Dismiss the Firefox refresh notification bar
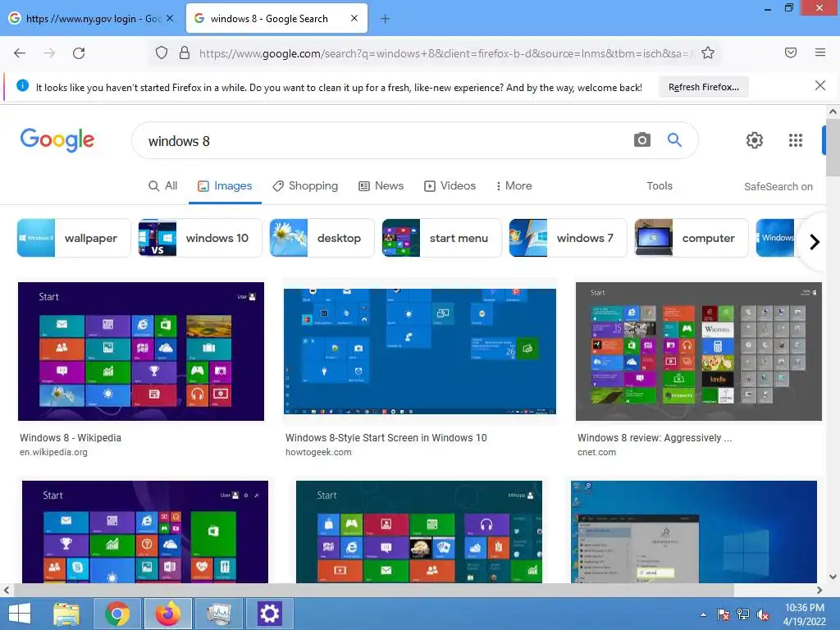The width and height of the screenshot is (840, 630). click(x=820, y=85)
